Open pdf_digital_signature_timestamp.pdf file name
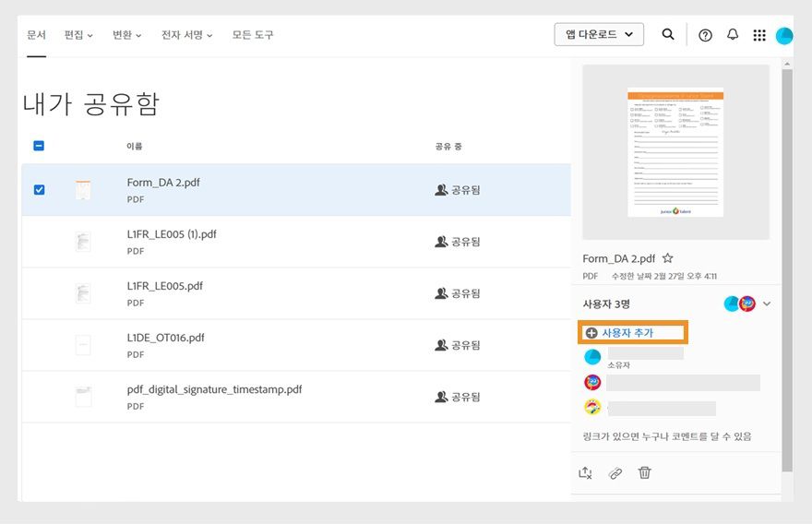The width and height of the screenshot is (812, 524). coord(214,389)
